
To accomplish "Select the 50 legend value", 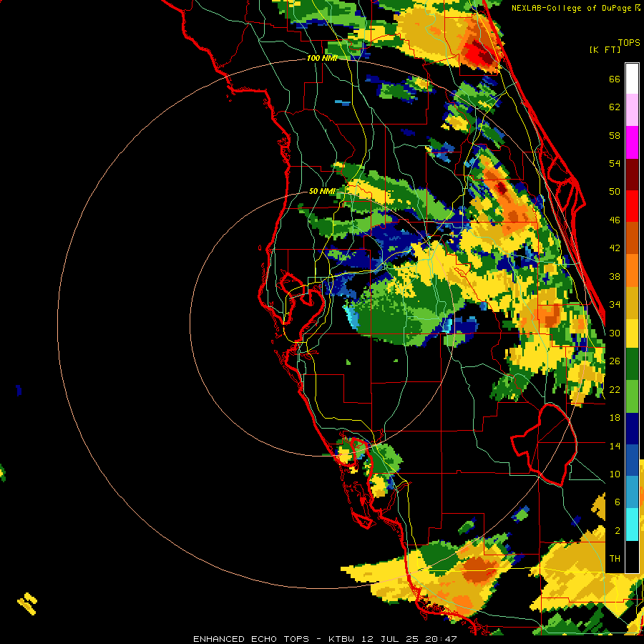I will tap(615, 192).
